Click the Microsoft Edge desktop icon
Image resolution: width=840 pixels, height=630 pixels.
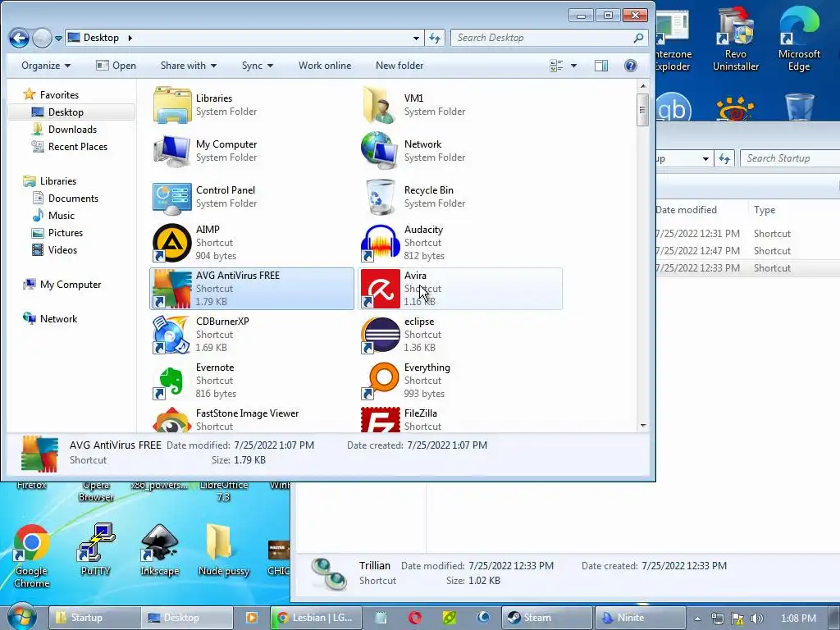(x=799, y=39)
